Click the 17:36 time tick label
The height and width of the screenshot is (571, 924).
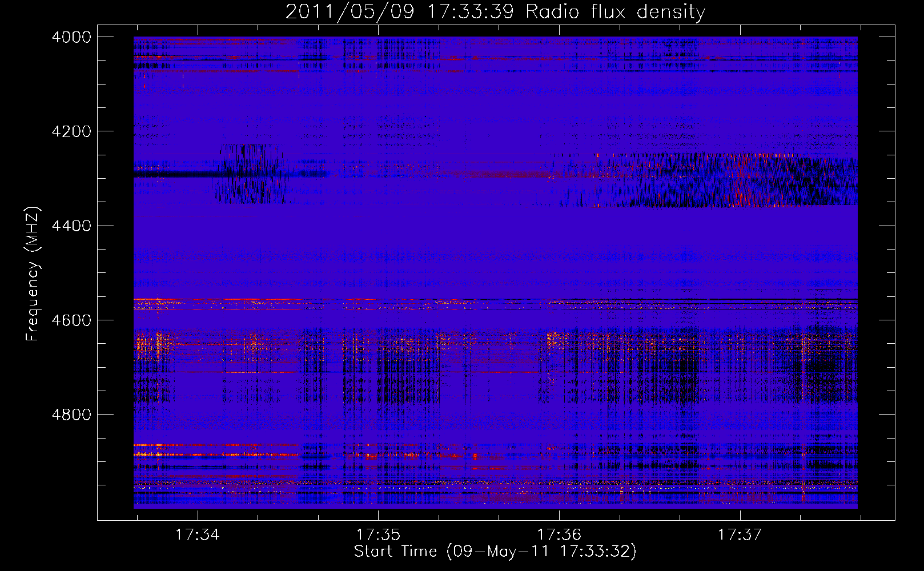pos(559,535)
